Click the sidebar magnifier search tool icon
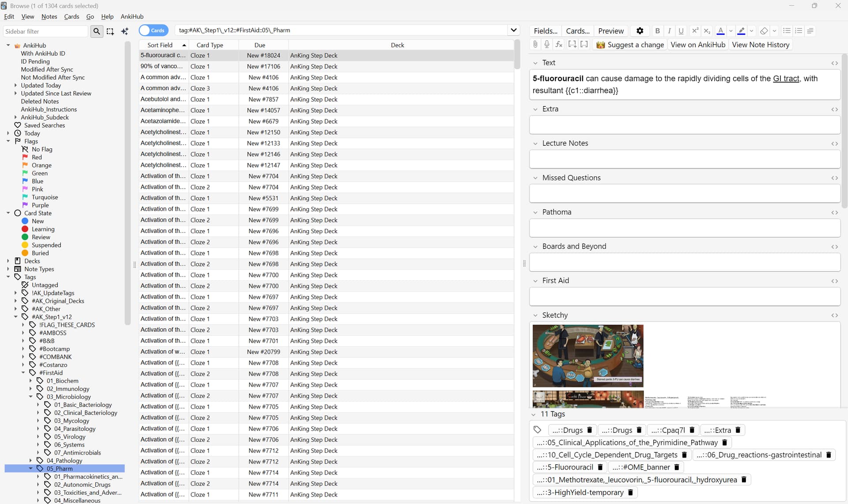The height and width of the screenshot is (504, 848). pos(97,31)
